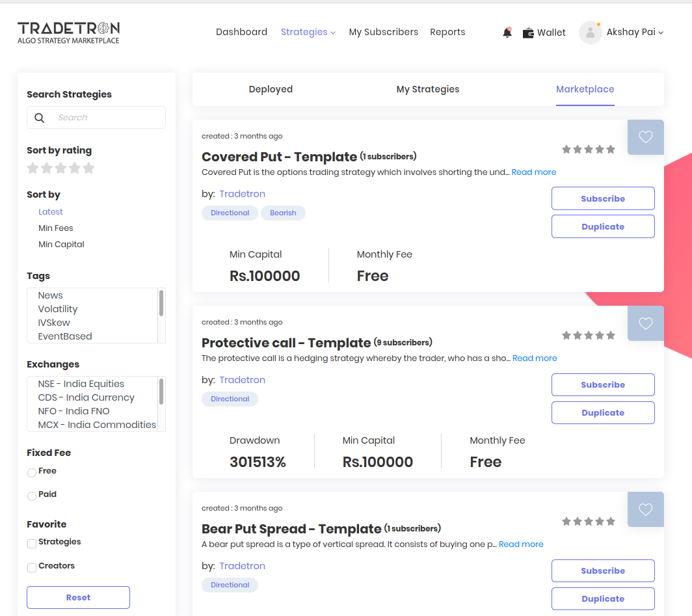Set five stars in Sort by rating
692x616 pixels.
[x=88, y=168]
